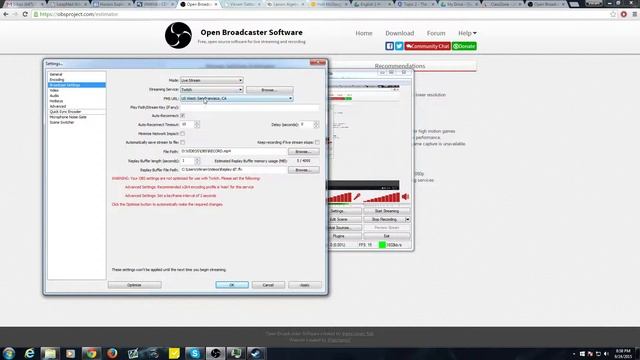640x360 pixels.
Task: Click the volume icon in system tray
Action: click(x=606, y=354)
